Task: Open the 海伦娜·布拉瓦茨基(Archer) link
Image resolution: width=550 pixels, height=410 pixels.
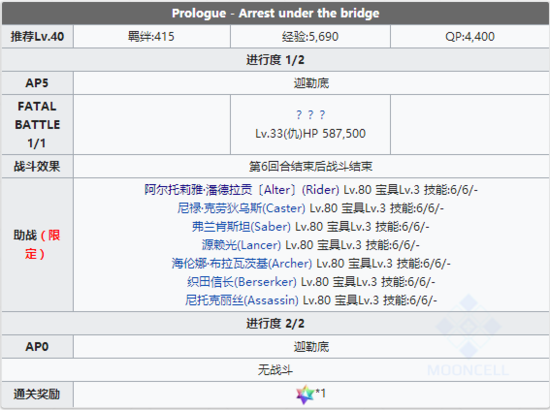Action: [x=242, y=263]
